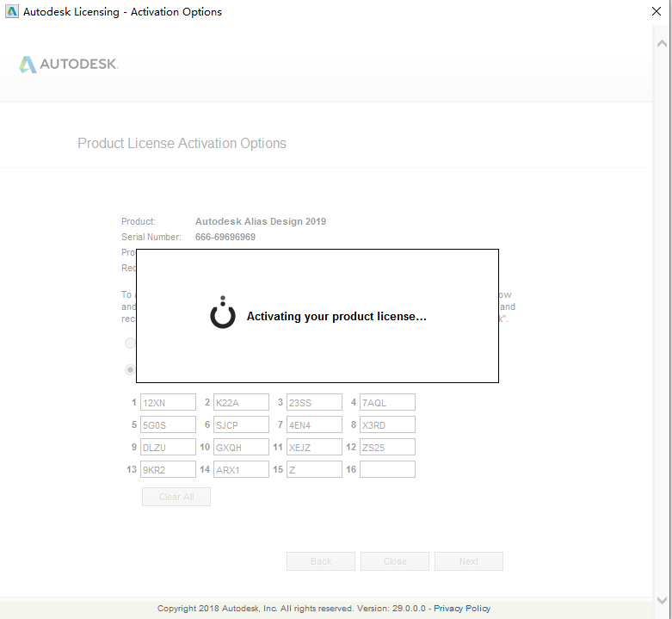Image resolution: width=672 pixels, height=619 pixels.
Task: Click activation code field 4 containing 7AQL
Action: point(387,402)
